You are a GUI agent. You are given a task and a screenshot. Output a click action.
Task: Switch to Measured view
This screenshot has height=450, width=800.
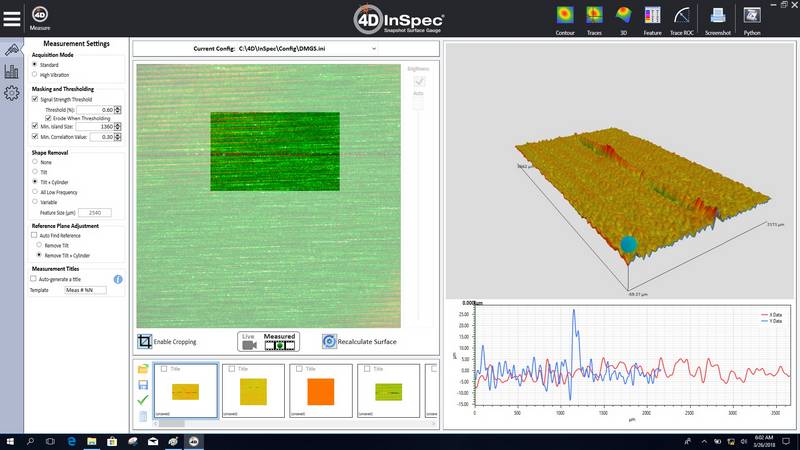pyautogui.click(x=279, y=342)
